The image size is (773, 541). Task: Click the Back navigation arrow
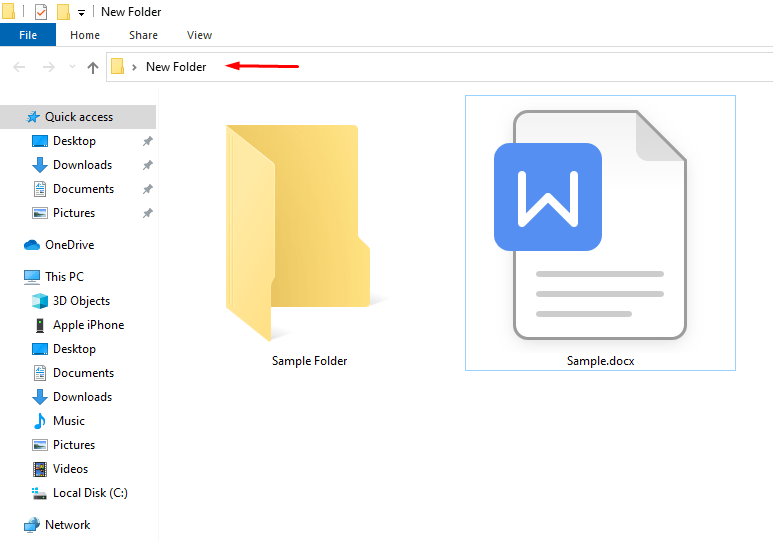[x=19, y=67]
